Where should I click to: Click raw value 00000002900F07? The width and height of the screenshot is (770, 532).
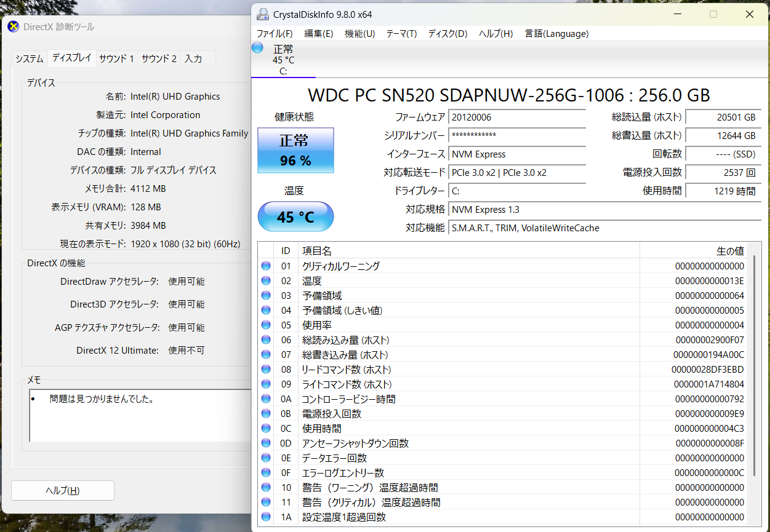point(710,340)
